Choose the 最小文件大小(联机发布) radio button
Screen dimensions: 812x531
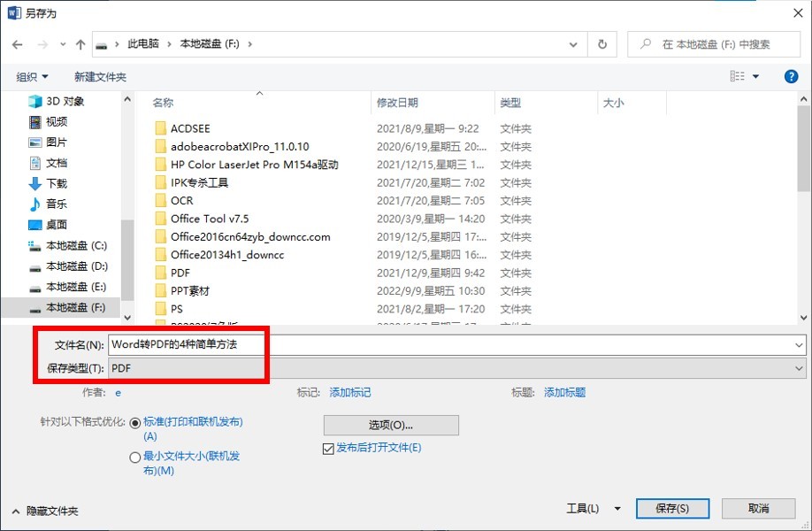point(136,457)
